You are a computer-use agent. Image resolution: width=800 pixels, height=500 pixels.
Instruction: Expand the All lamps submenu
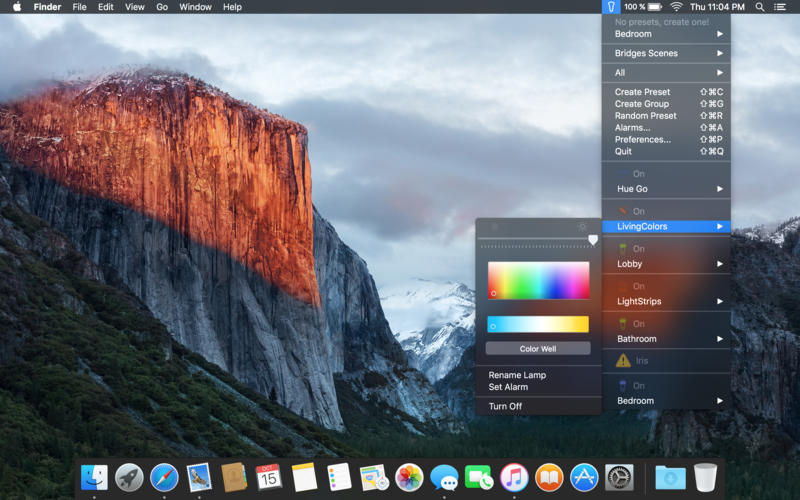pos(667,73)
